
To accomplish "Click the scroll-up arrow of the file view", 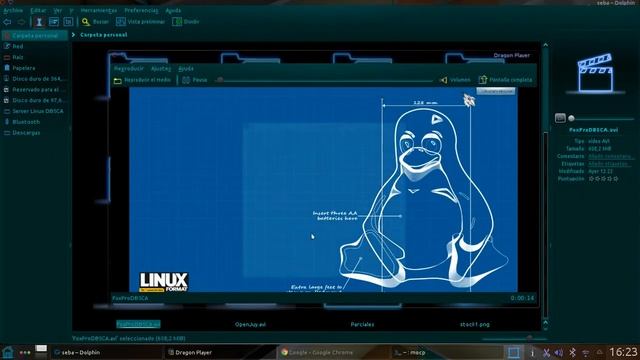I will pos(545,45).
